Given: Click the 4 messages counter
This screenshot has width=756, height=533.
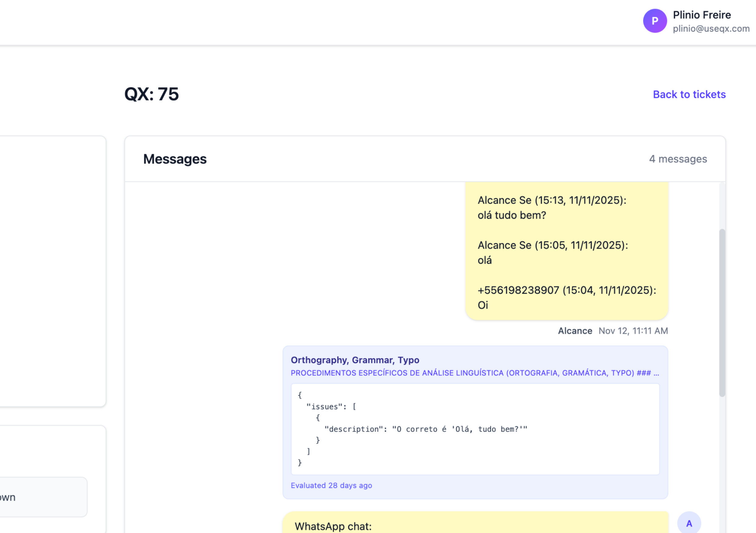Looking at the screenshot, I should [x=678, y=159].
